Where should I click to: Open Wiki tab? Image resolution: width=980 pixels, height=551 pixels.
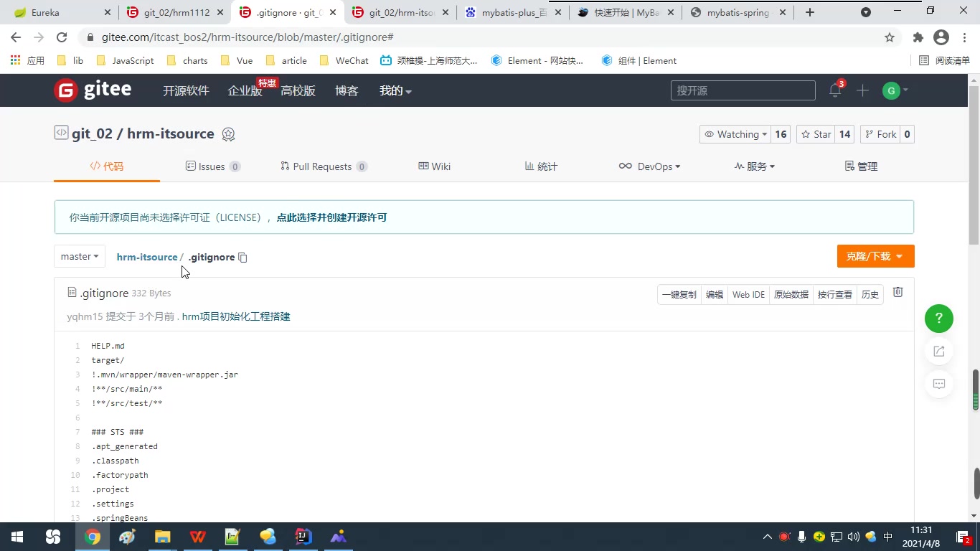click(435, 166)
